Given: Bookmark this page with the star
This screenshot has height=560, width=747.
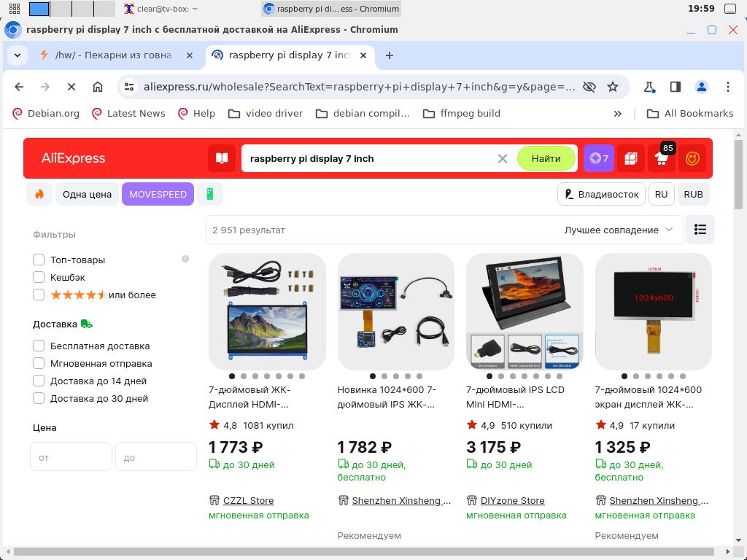Looking at the screenshot, I should click(x=613, y=87).
